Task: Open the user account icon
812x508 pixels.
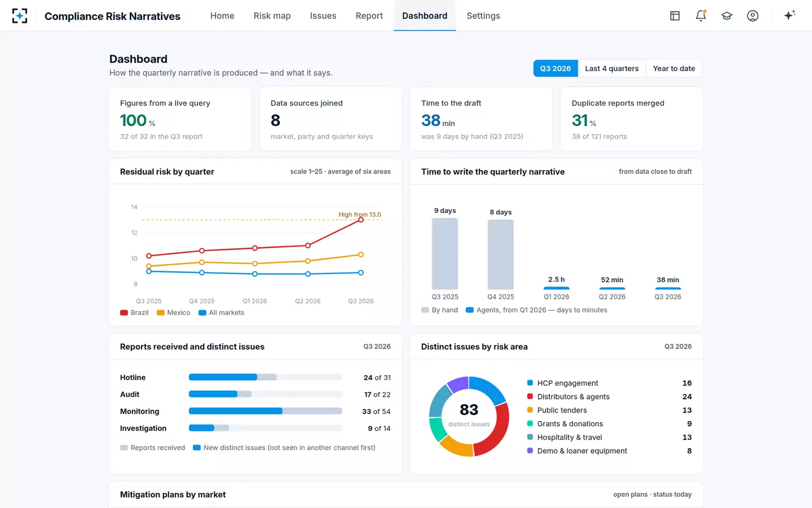Action: (x=753, y=16)
